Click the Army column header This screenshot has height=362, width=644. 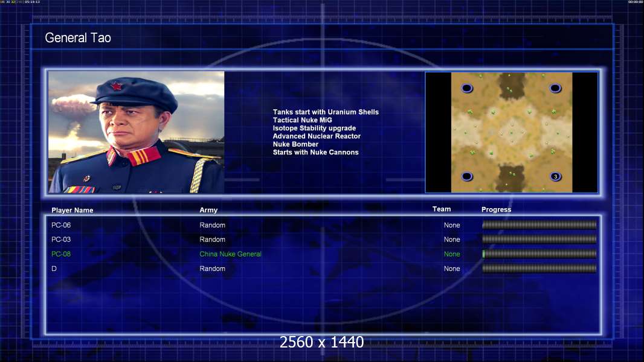point(208,210)
